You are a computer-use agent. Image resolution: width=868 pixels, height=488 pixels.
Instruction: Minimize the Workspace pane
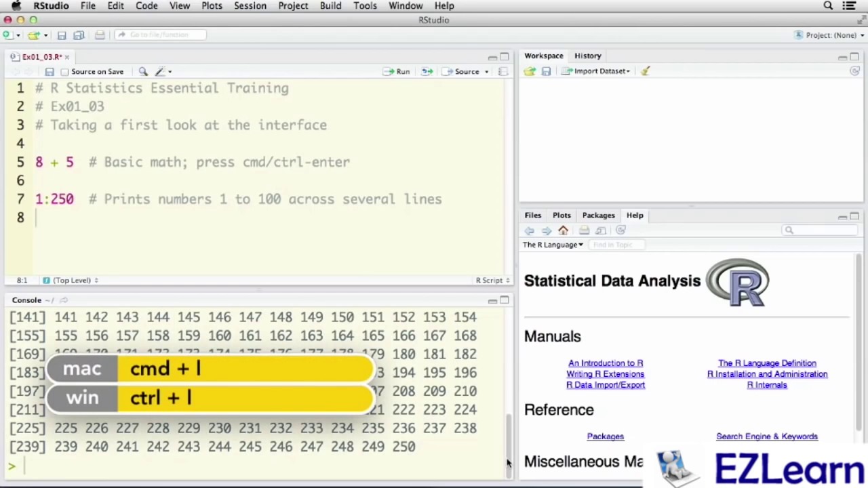(x=842, y=57)
